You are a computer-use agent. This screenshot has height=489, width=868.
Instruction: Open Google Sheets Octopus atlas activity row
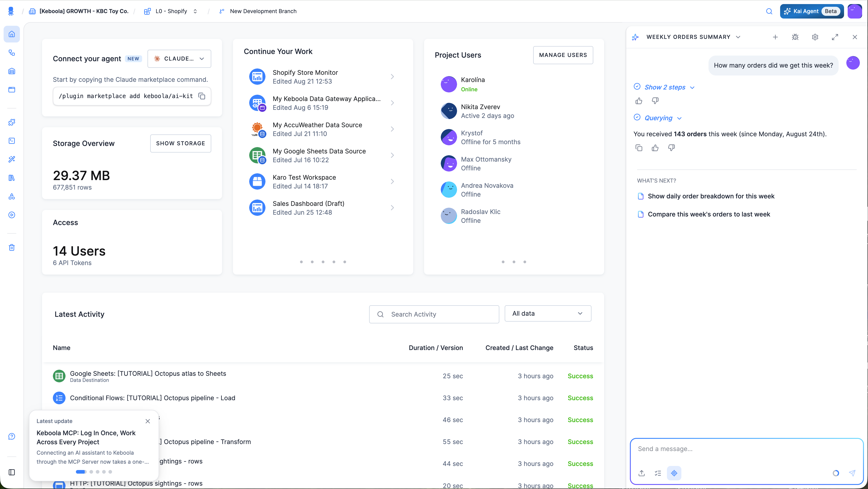tap(323, 376)
